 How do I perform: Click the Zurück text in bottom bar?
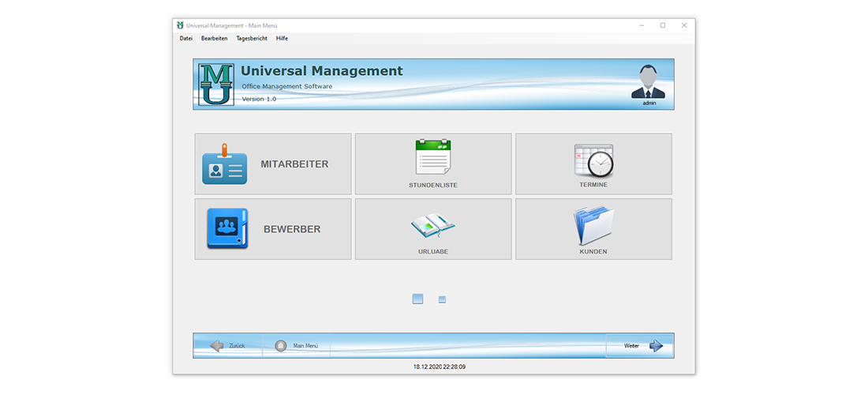pos(237,346)
